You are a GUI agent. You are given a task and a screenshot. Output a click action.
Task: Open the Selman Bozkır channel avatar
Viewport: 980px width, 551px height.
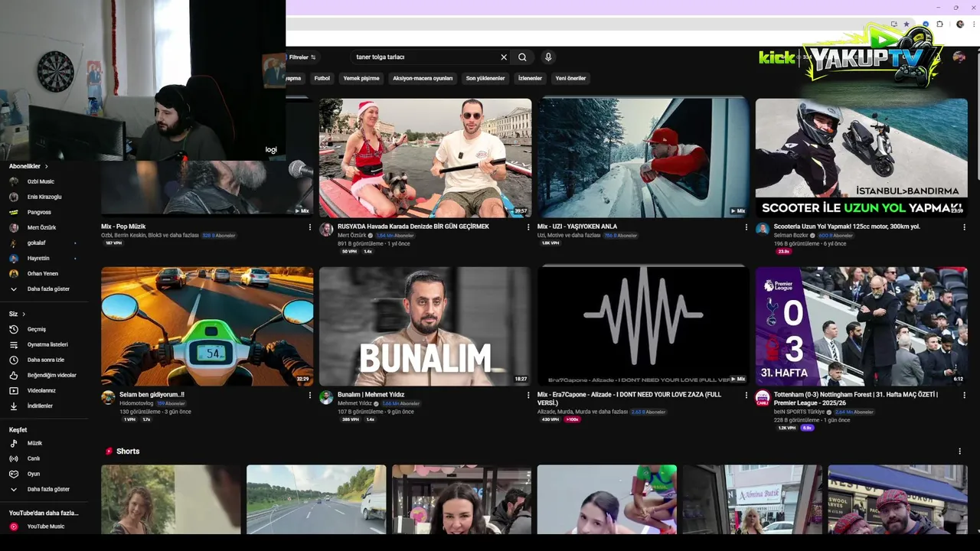point(763,230)
